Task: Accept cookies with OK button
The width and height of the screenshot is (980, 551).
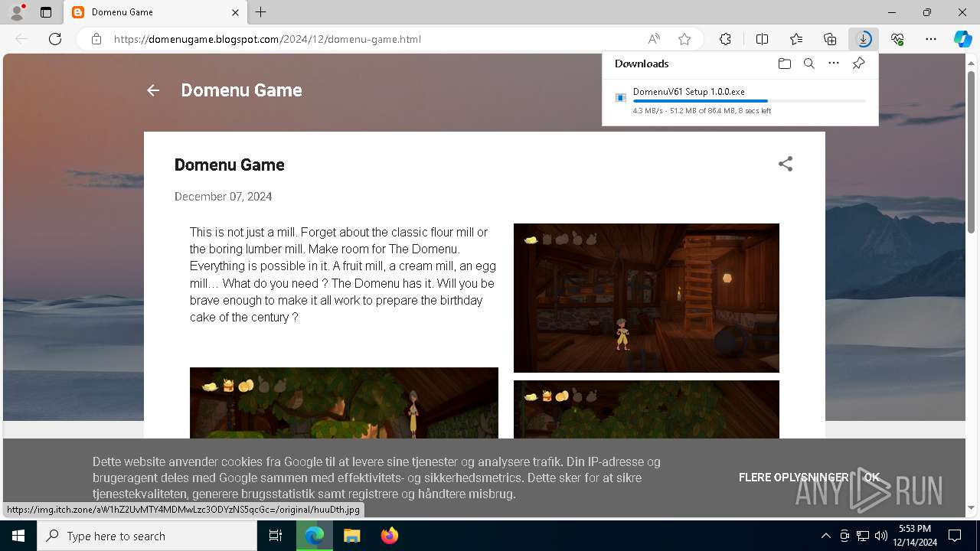Action: click(x=872, y=478)
